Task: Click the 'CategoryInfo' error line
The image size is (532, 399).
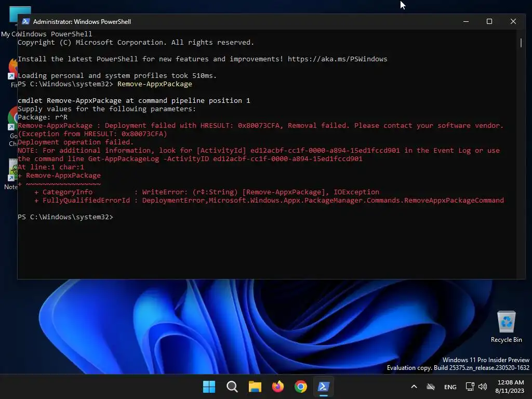Action: coord(207,192)
